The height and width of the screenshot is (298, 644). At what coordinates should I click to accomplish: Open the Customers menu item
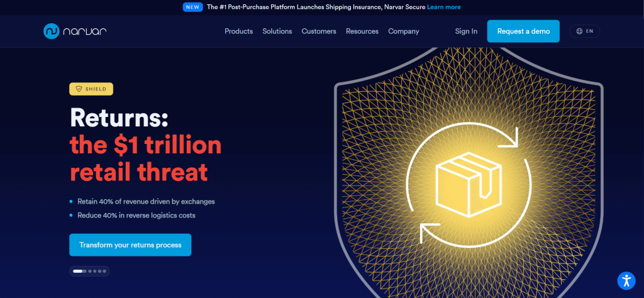319,31
